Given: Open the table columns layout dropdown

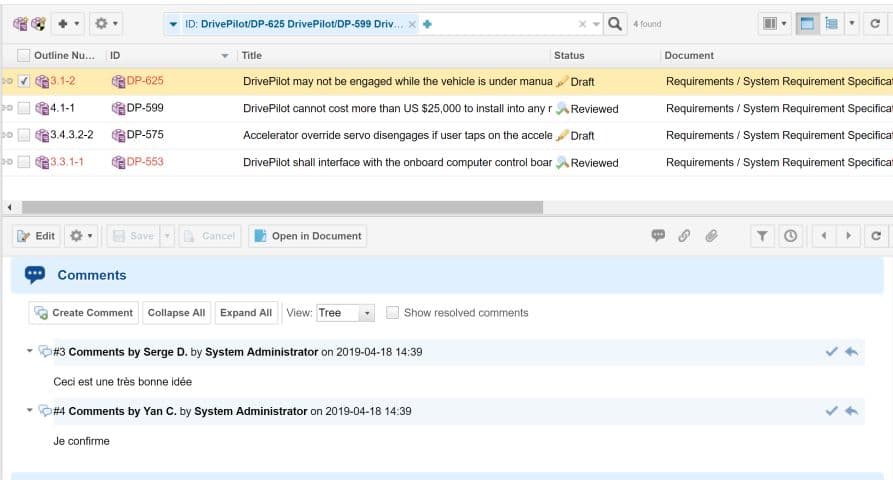Looking at the screenshot, I should point(774,23).
